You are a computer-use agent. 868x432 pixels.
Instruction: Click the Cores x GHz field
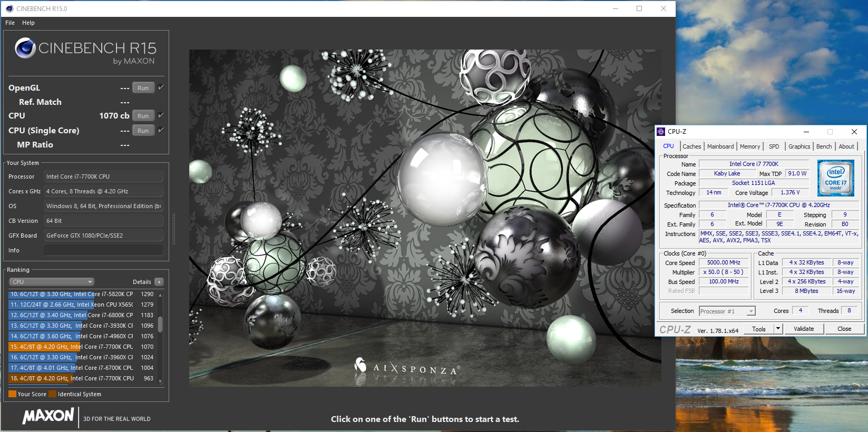103,191
